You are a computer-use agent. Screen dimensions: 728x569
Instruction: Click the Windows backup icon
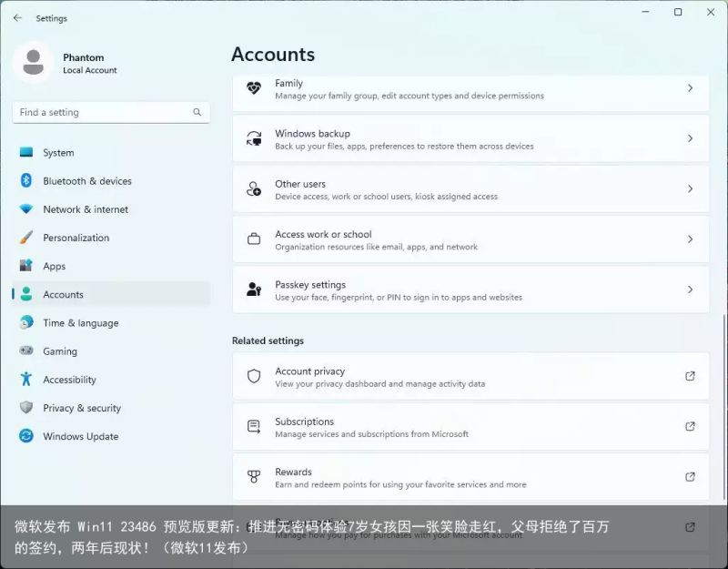point(254,138)
